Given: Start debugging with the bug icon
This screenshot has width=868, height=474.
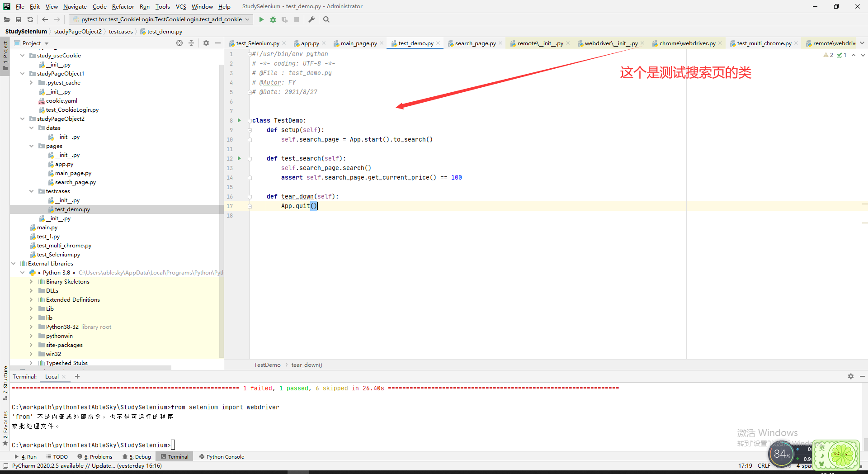Looking at the screenshot, I should click(x=273, y=19).
